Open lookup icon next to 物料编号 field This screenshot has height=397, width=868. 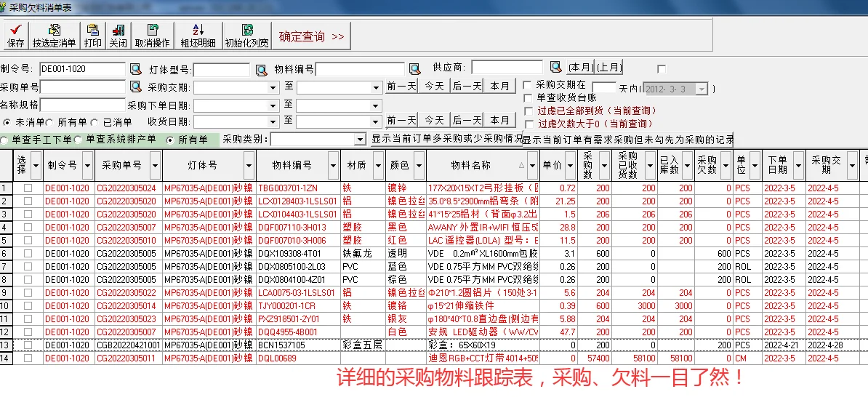tap(414, 69)
